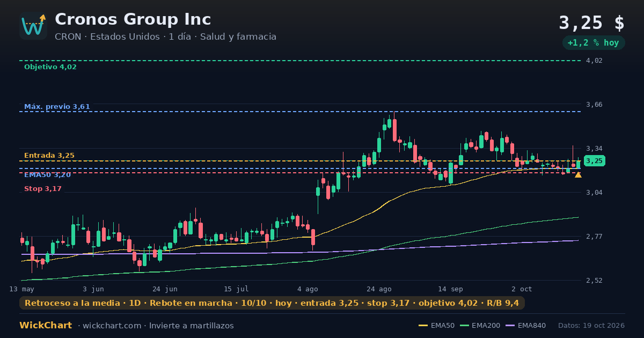Screen dimensions: 644x338
Task: Click the 'Objetivo 4,02' line label
Action: click(x=50, y=67)
